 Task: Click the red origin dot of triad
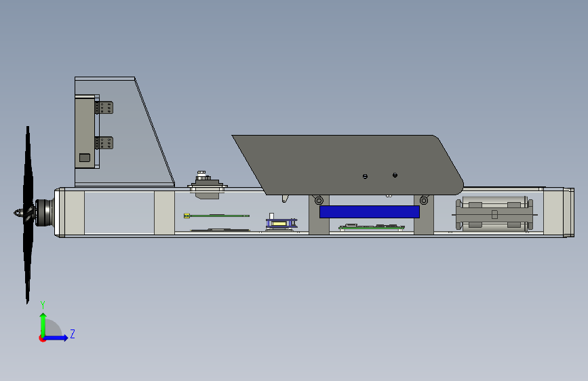click(x=42, y=338)
